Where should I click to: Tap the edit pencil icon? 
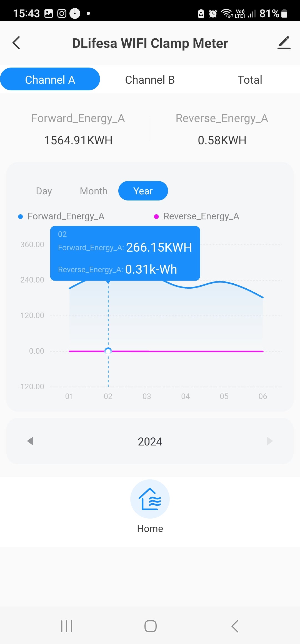pyautogui.click(x=284, y=43)
